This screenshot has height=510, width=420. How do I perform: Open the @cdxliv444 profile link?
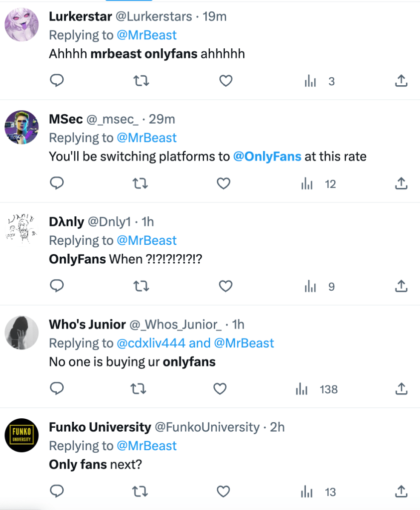(151, 343)
